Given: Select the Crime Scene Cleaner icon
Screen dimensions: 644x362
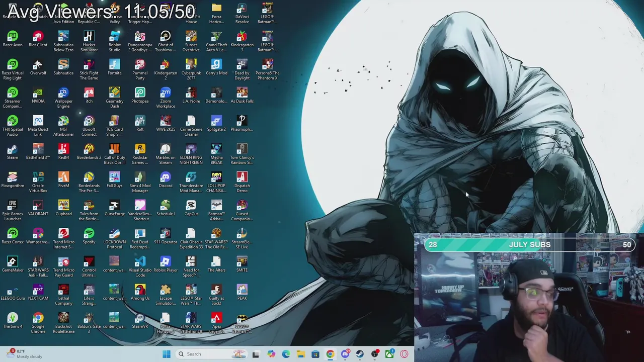Looking at the screenshot, I should pos(191,126).
